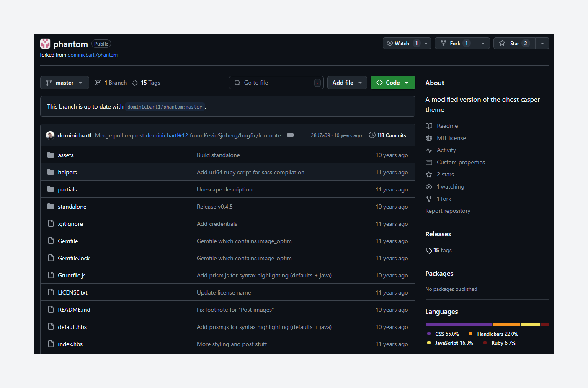Fork the phantom repository
The height and width of the screenshot is (388, 588).
(455, 43)
